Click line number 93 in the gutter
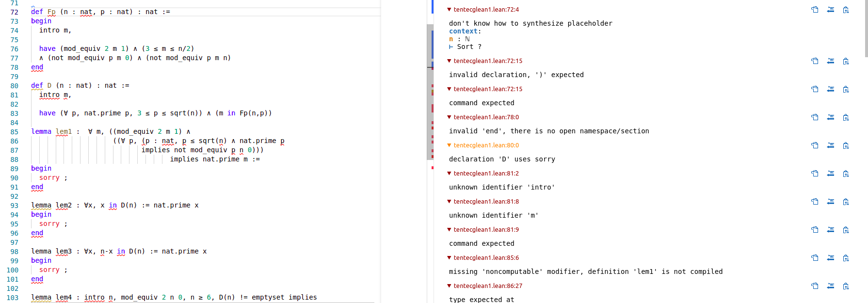Screen dimensions: 868x303 pos(15,206)
